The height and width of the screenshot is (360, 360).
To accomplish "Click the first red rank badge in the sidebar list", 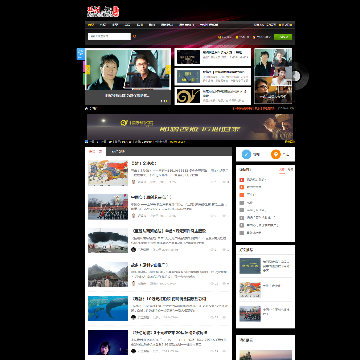I will click(242, 180).
